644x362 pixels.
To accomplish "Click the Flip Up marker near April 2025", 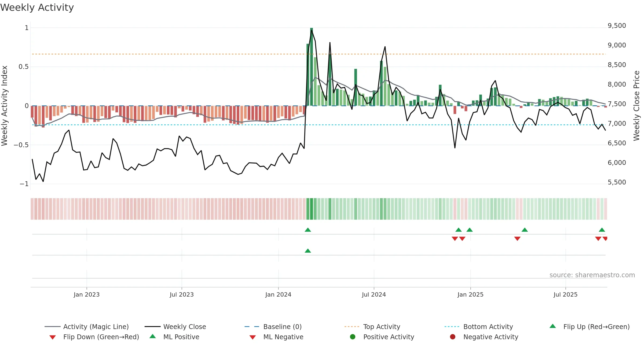I will [x=525, y=230].
